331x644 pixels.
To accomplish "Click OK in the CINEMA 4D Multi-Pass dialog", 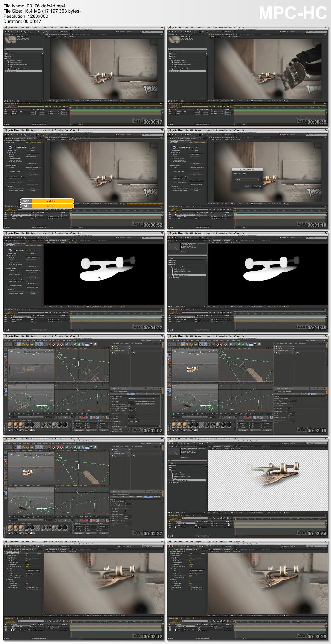I will click(x=257, y=186).
